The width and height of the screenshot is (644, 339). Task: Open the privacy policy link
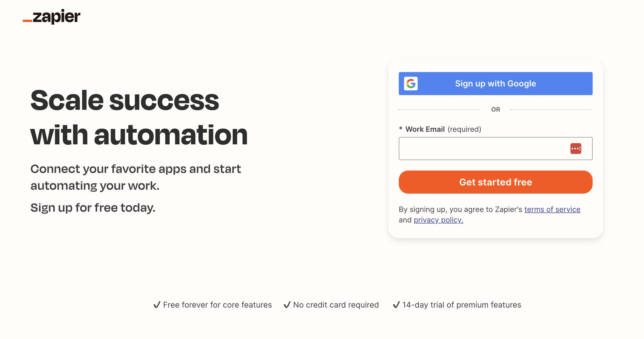438,220
